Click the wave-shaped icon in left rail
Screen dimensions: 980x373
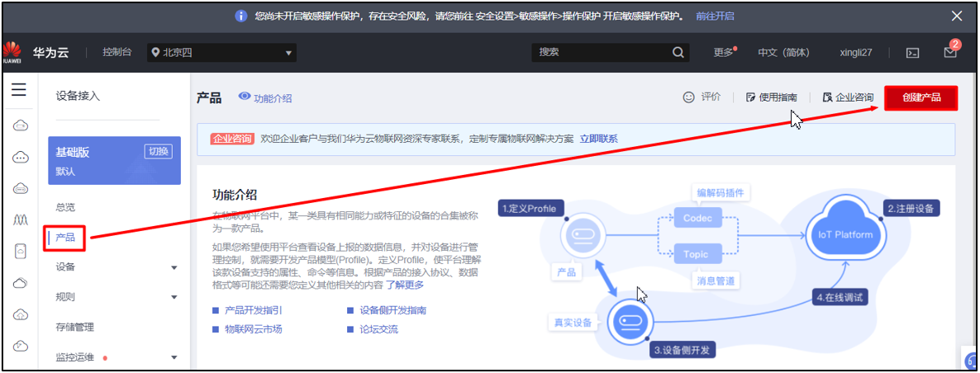19,220
